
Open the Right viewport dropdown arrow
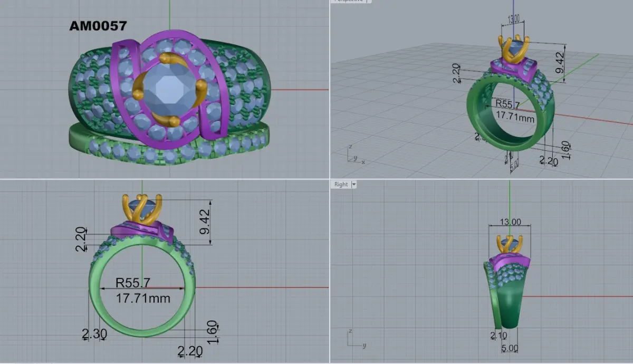click(354, 184)
